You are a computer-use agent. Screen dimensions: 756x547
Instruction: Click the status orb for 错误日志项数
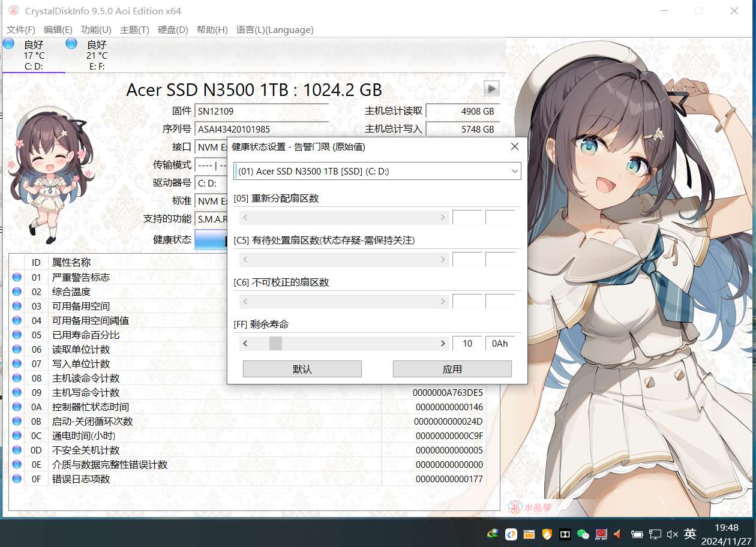17,479
